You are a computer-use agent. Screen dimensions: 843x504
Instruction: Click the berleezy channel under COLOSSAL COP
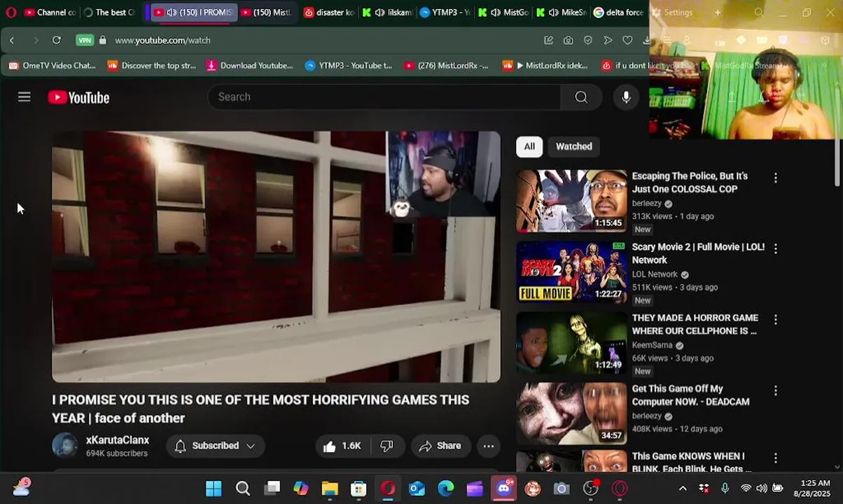(x=646, y=204)
